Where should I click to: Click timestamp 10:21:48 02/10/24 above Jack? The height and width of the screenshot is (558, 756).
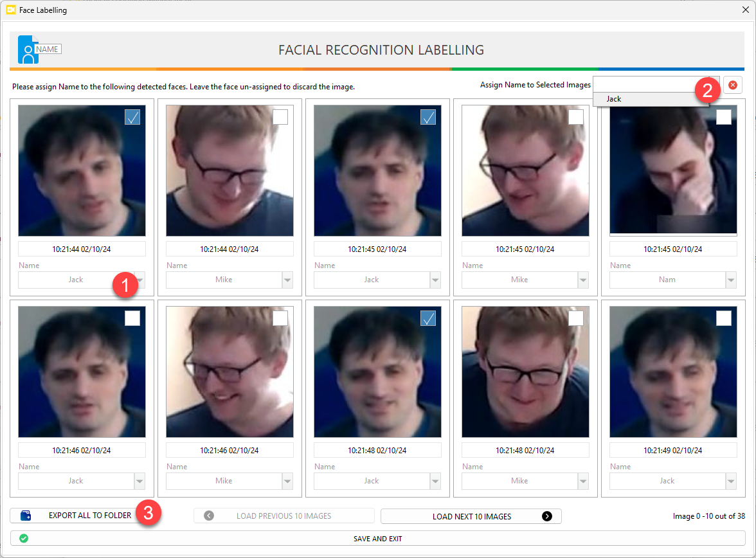pyautogui.click(x=377, y=451)
